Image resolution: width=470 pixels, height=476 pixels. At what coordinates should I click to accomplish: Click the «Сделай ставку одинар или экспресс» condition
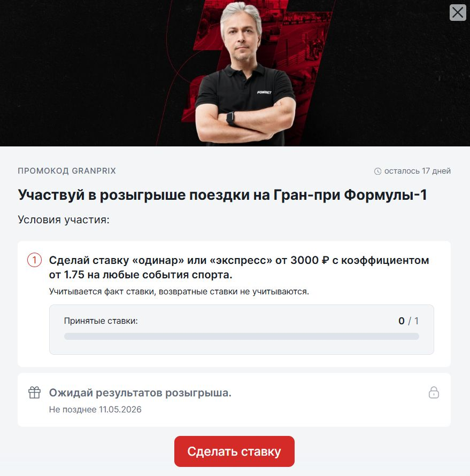click(x=239, y=267)
